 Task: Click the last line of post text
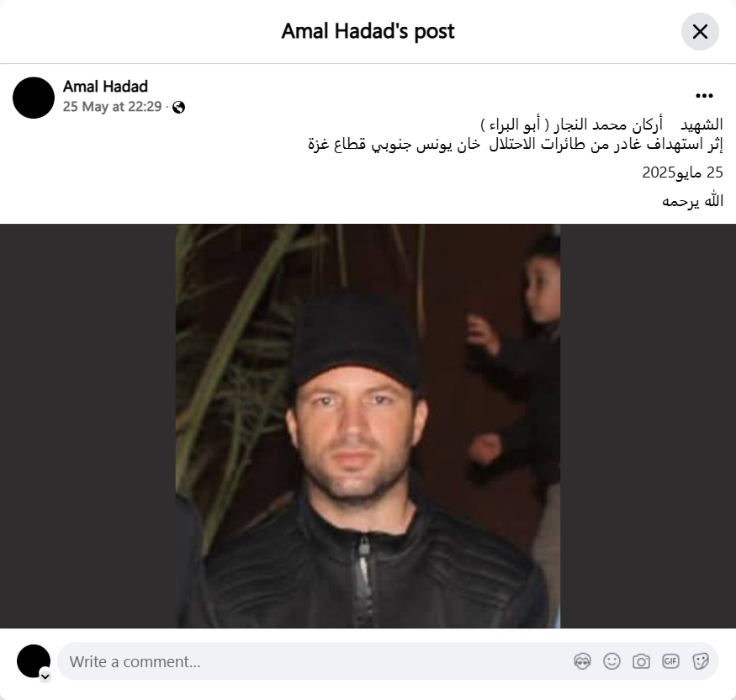pyautogui.click(x=692, y=201)
